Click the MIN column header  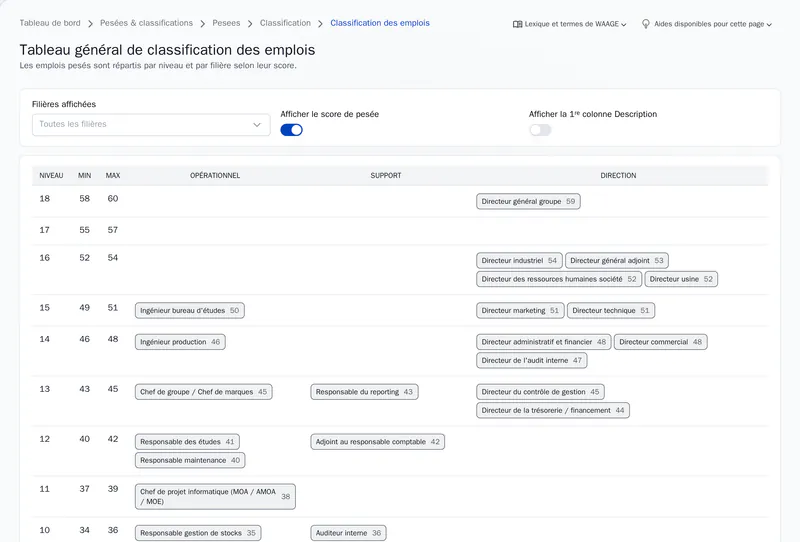(85, 176)
